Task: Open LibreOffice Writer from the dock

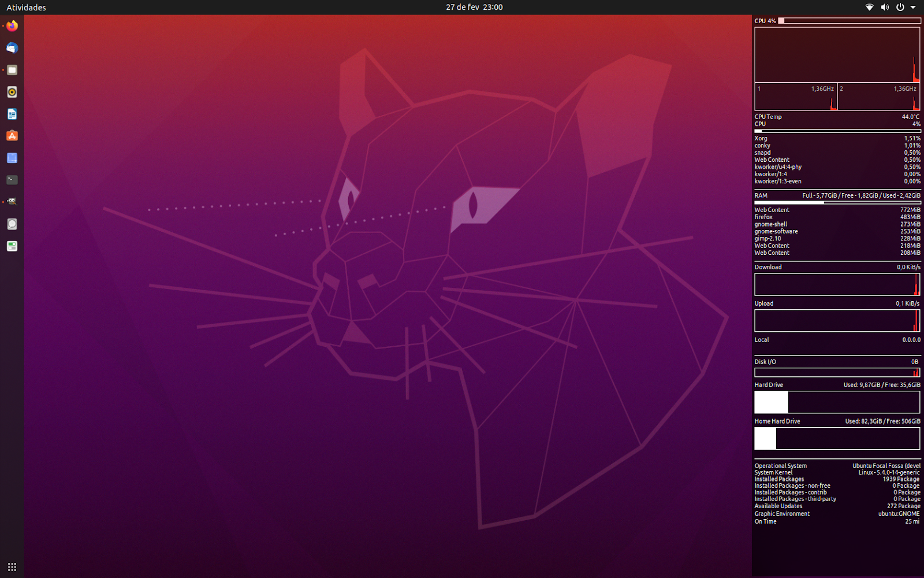Action: [x=12, y=114]
